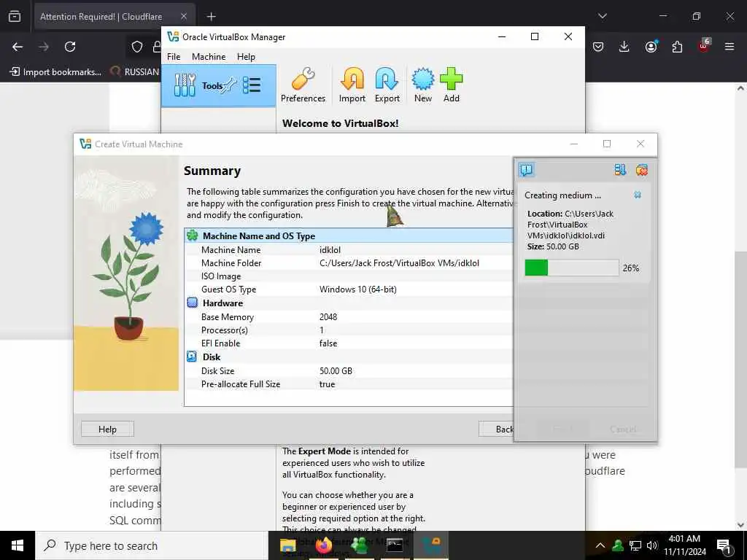Open the Help menu in VirtualBox Manager
747x560 pixels.
coord(246,57)
